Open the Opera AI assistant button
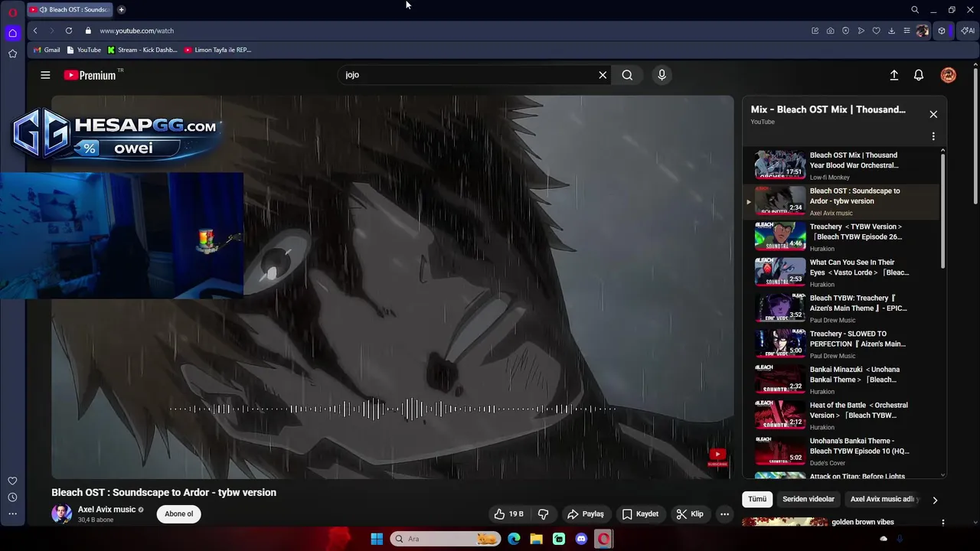Image resolution: width=980 pixels, height=551 pixels. (x=968, y=31)
